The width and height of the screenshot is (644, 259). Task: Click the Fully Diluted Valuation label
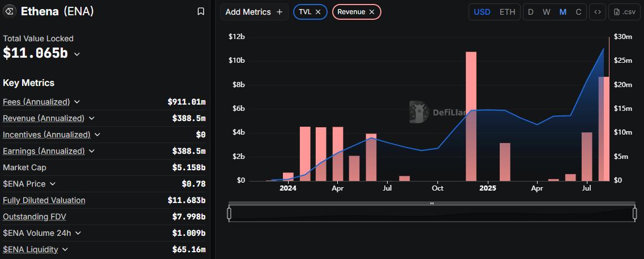[44, 200]
